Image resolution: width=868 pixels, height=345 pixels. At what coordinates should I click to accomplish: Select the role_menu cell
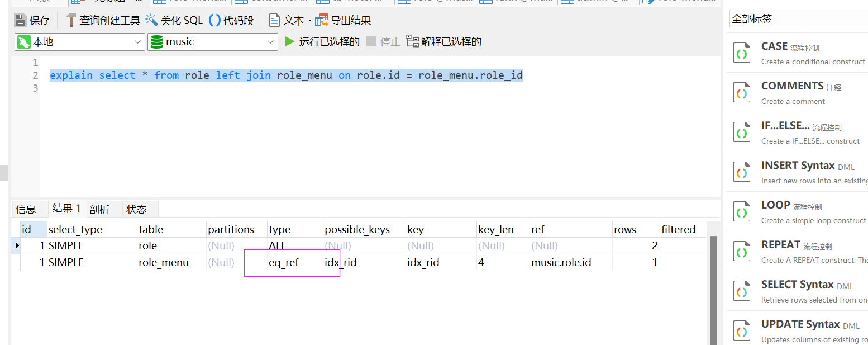pos(171,262)
